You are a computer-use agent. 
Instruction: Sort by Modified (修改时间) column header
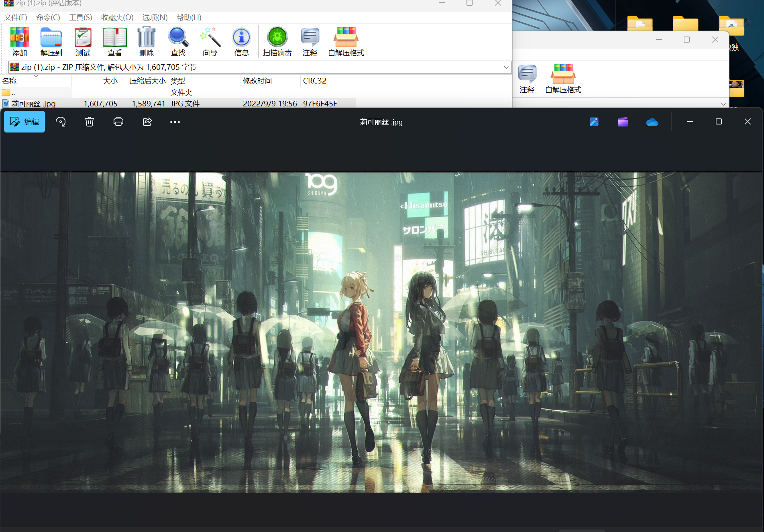tap(270, 81)
